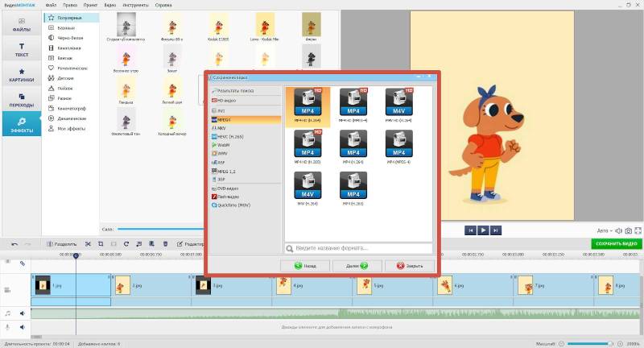Screen dimensions: 644x348
Task: Focus the format name search field
Action: 358,248
